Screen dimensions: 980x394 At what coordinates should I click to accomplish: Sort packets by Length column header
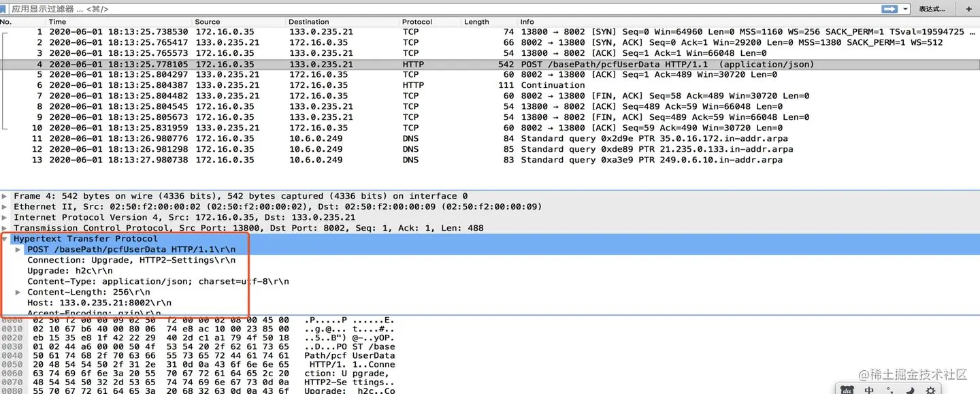(x=490, y=22)
